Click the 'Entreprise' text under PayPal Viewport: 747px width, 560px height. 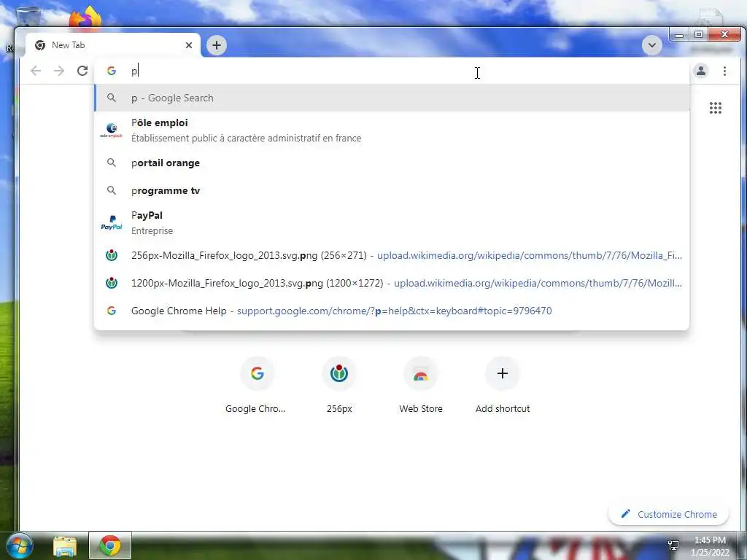[152, 230]
